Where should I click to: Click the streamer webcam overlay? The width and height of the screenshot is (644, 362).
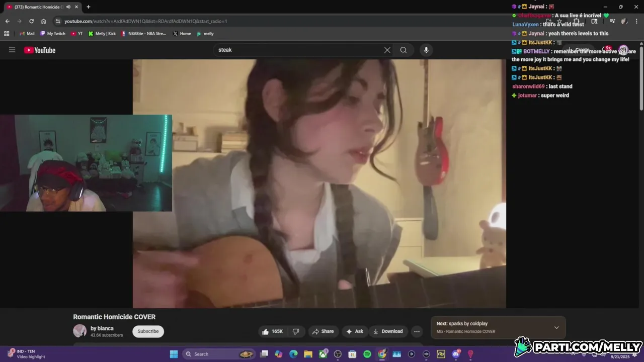tap(86, 163)
